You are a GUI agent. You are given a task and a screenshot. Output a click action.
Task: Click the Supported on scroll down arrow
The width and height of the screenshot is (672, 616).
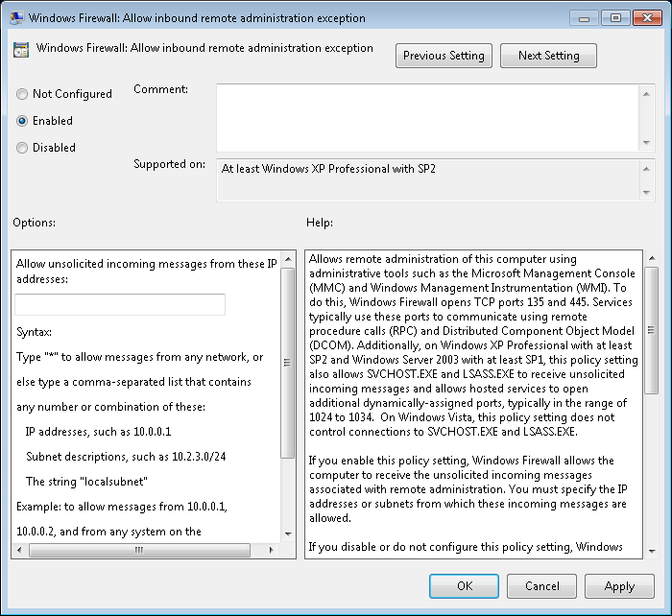(646, 193)
